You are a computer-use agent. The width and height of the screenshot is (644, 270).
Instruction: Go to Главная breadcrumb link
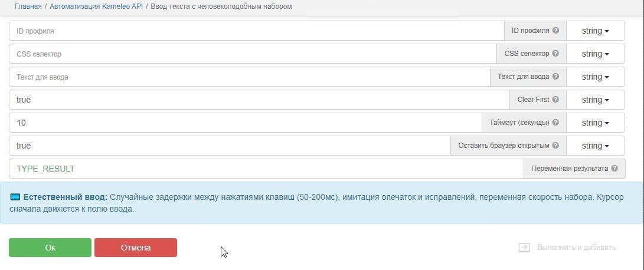28,6
